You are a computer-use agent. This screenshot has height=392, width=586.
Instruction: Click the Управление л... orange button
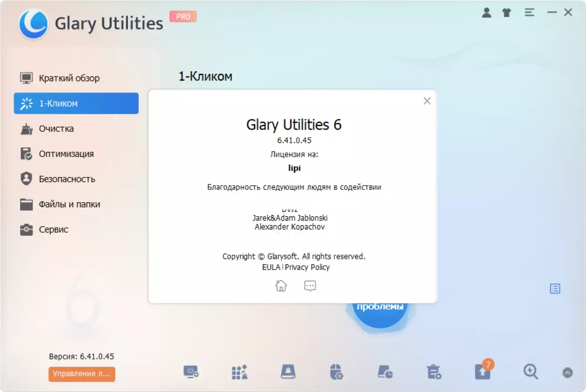tap(81, 374)
